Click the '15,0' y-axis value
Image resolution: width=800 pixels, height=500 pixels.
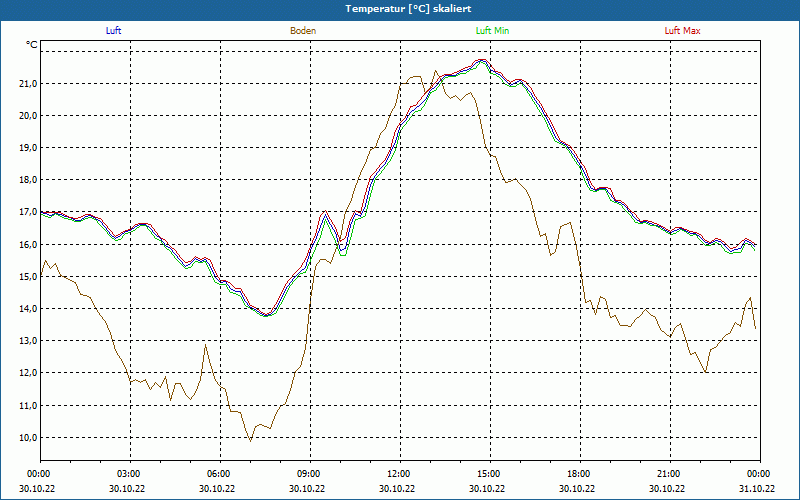coord(29,277)
